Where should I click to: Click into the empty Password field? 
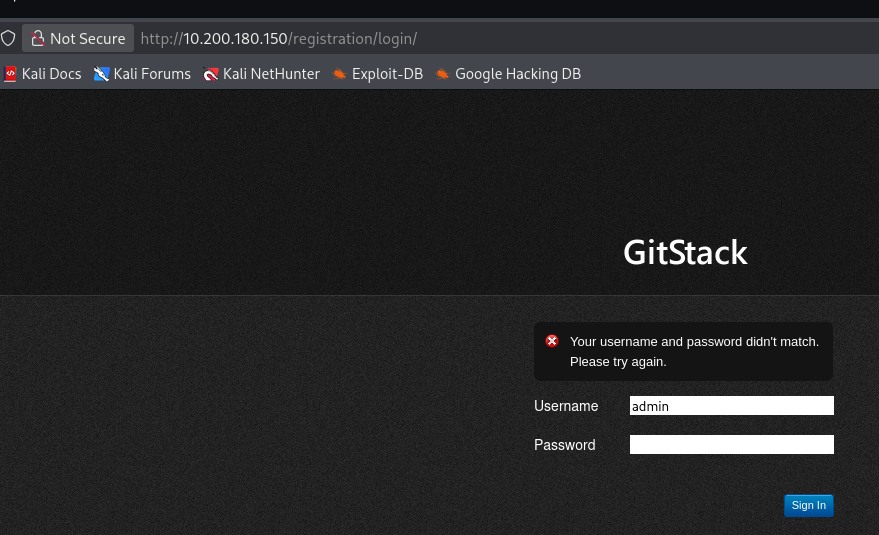731,445
